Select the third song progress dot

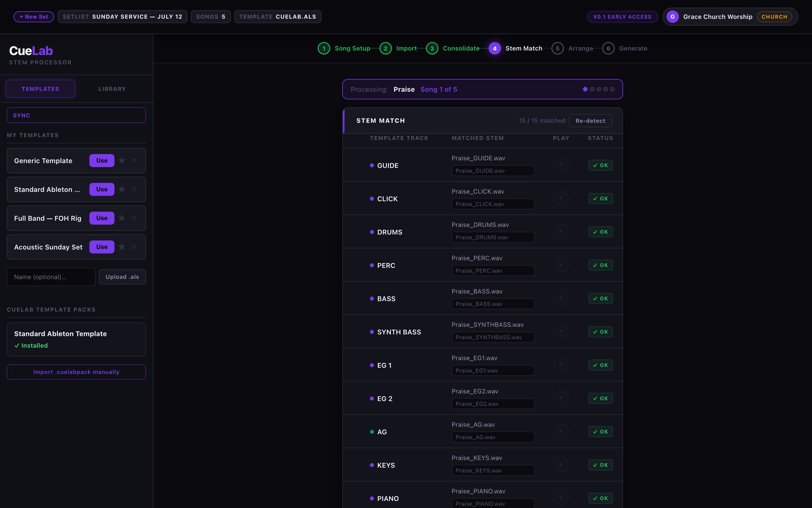point(599,89)
